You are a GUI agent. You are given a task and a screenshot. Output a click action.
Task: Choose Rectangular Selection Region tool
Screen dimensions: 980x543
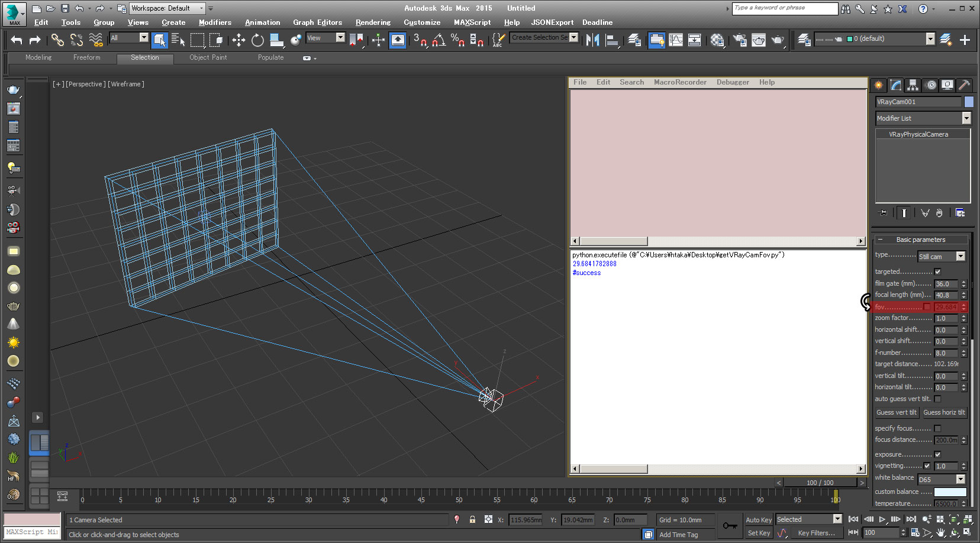point(198,40)
